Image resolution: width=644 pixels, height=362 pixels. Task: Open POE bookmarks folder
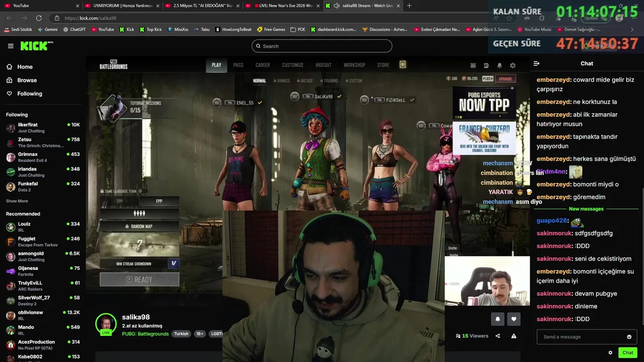coord(298,30)
